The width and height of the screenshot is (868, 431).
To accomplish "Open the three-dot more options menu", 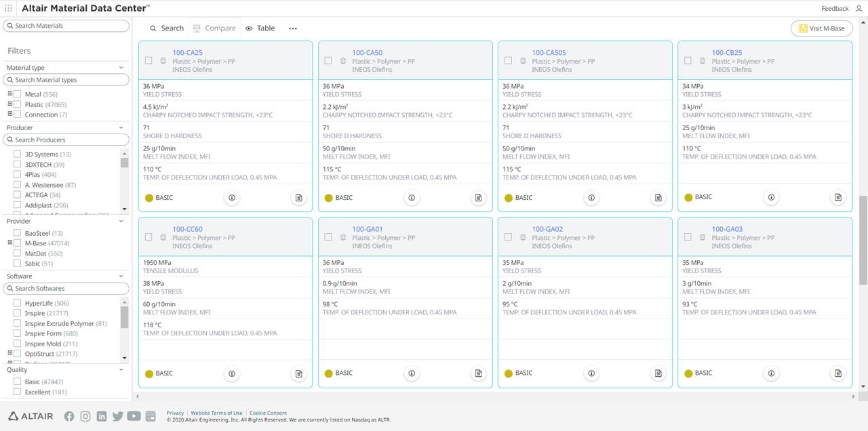I will [x=293, y=28].
